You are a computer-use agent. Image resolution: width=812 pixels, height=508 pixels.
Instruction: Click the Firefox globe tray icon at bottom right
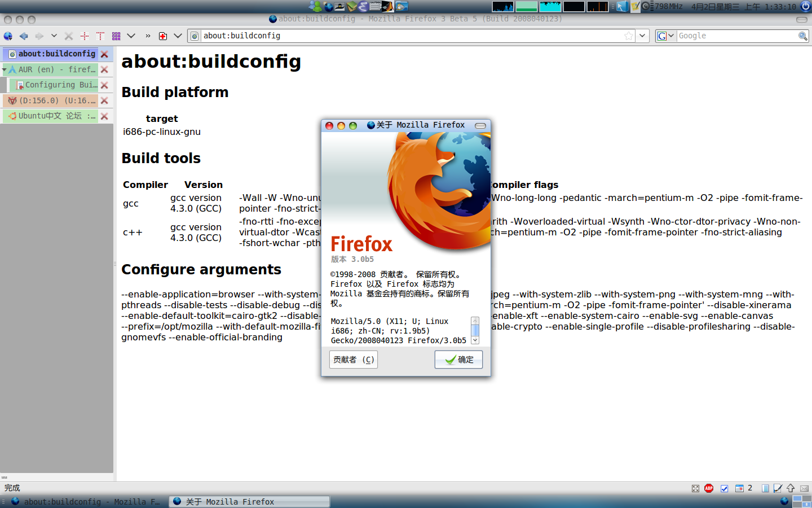[784, 501]
